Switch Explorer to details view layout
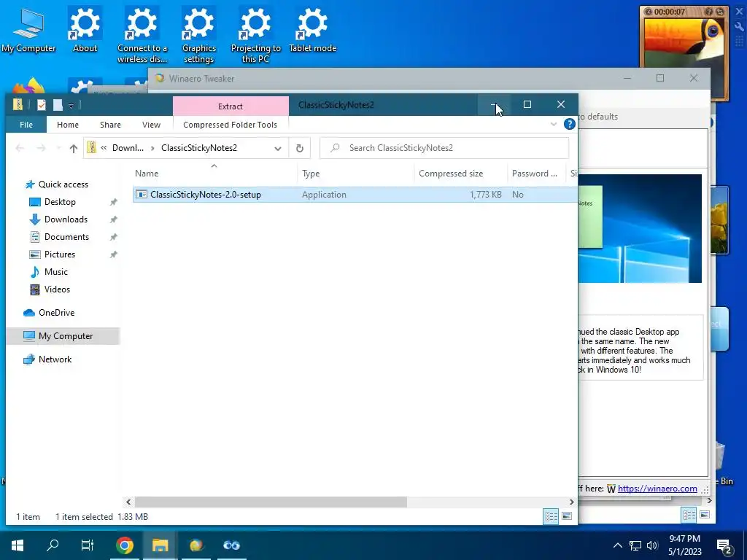747x560 pixels. click(551, 517)
